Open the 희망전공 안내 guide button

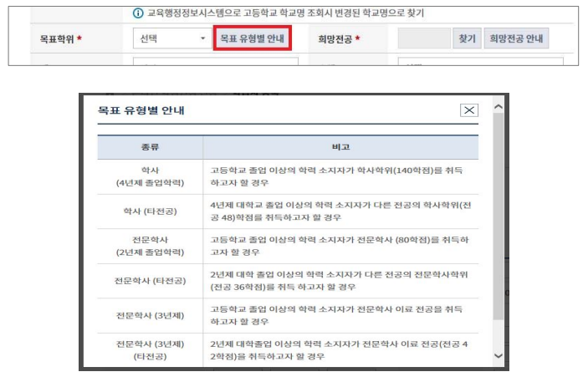516,38
